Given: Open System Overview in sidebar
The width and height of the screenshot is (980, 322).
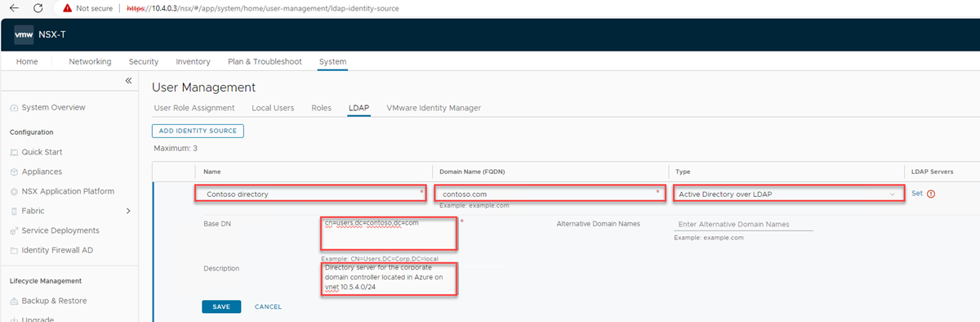Looking at the screenshot, I should [x=53, y=108].
